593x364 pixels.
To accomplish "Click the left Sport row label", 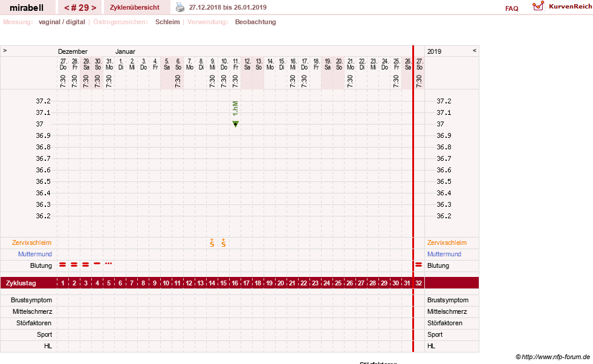I will click(45, 334).
